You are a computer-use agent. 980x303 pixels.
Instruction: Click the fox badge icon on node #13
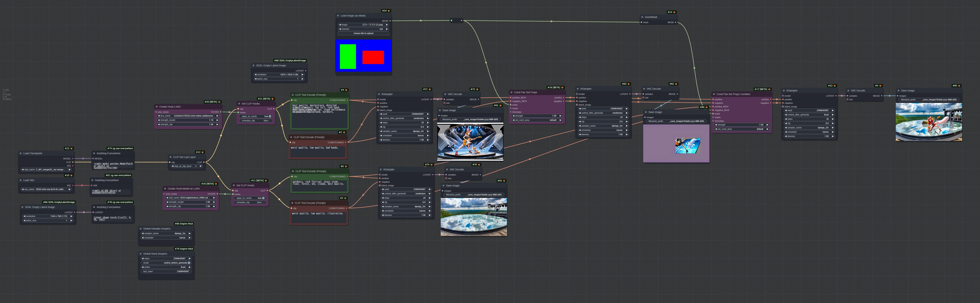(x=72, y=148)
